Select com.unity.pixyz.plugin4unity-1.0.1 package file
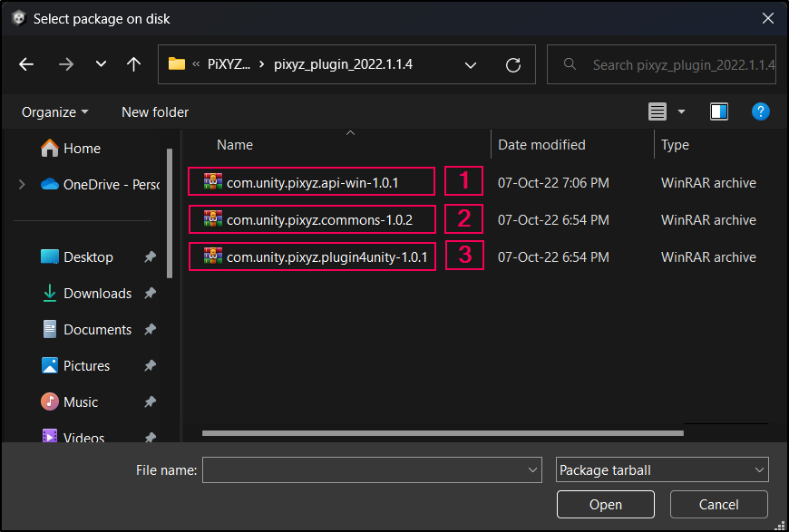Screen dimensions: 789x532 (326, 256)
